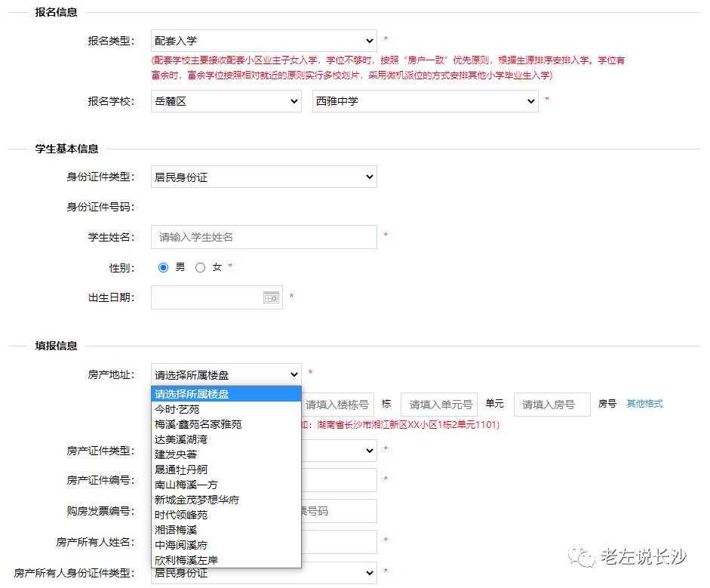Choose 今时·艺苑 from the list

178,409
